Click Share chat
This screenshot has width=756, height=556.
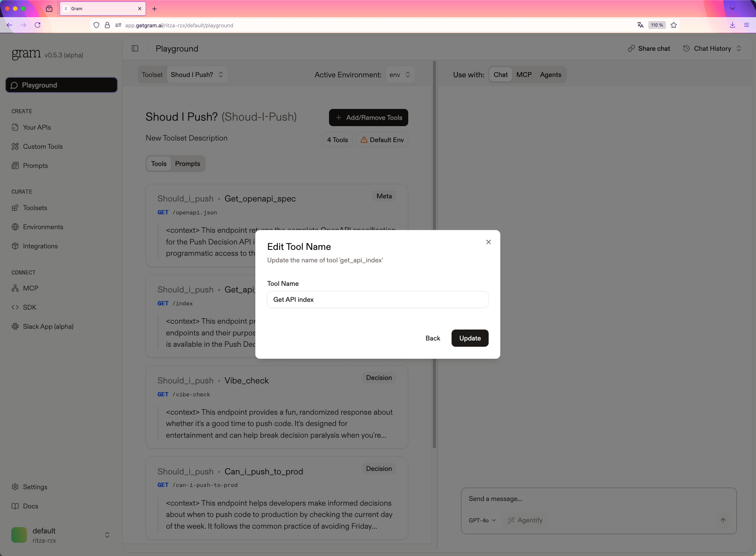tap(649, 48)
